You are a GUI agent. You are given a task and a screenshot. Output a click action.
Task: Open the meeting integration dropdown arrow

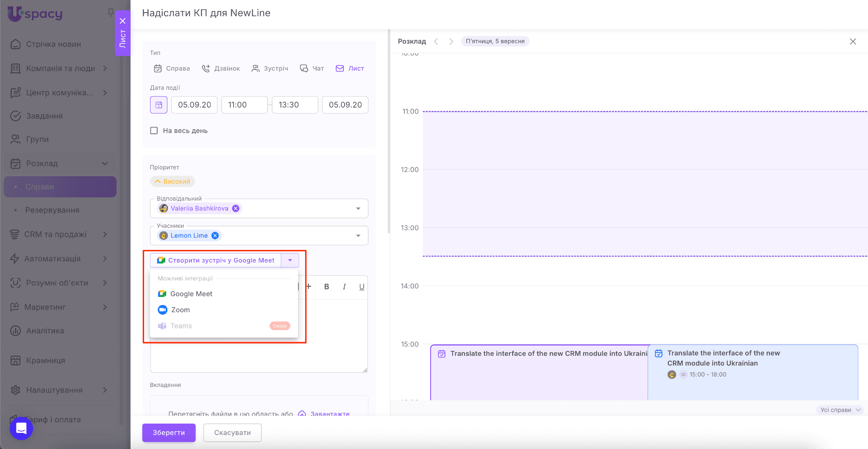tap(290, 260)
